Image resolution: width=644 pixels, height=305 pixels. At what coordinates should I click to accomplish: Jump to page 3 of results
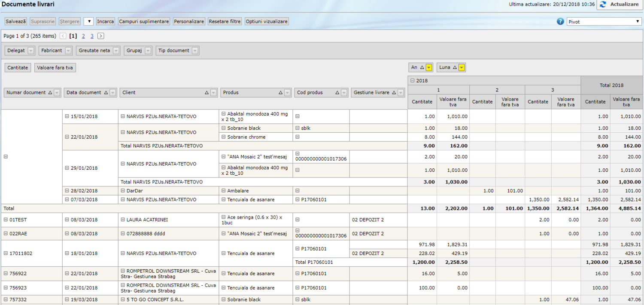click(92, 36)
